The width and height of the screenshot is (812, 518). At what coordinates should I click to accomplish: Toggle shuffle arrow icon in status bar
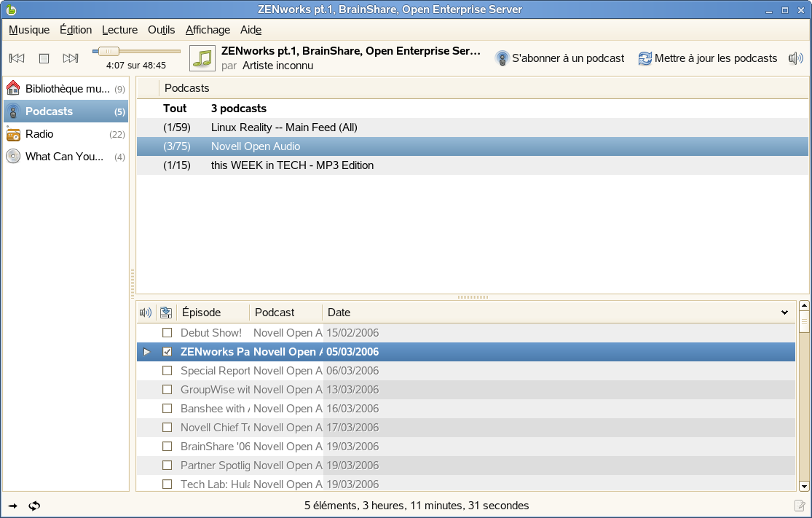coord(13,506)
